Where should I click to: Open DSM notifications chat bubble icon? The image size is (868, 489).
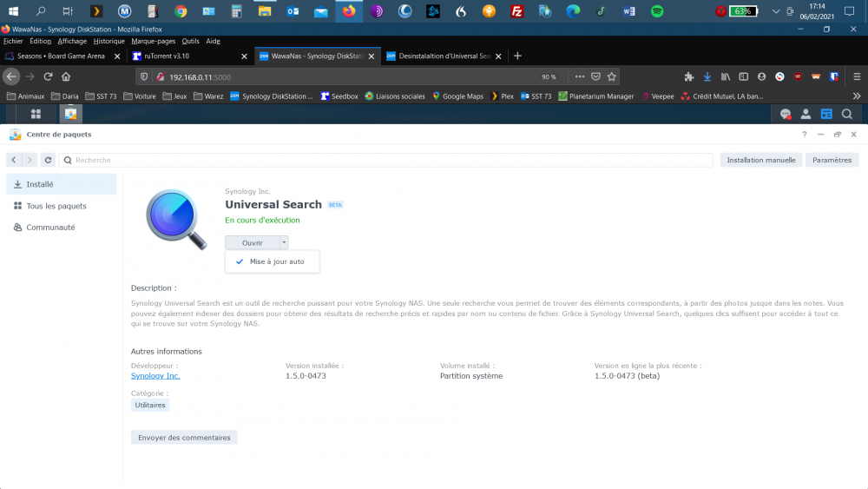coord(785,114)
